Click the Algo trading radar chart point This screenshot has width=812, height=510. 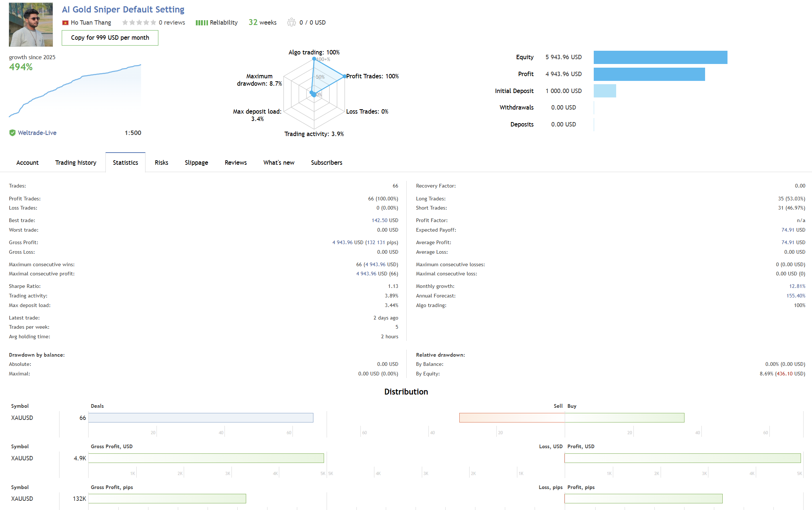coord(314,59)
